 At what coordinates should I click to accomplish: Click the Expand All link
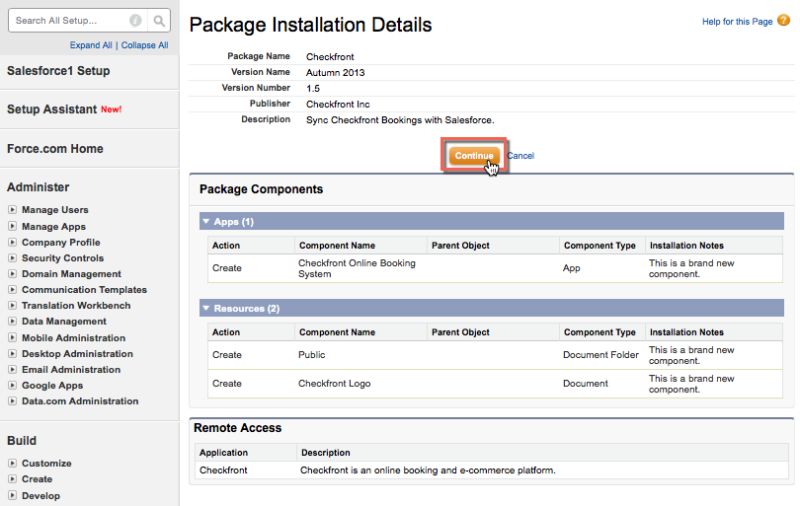(x=91, y=45)
